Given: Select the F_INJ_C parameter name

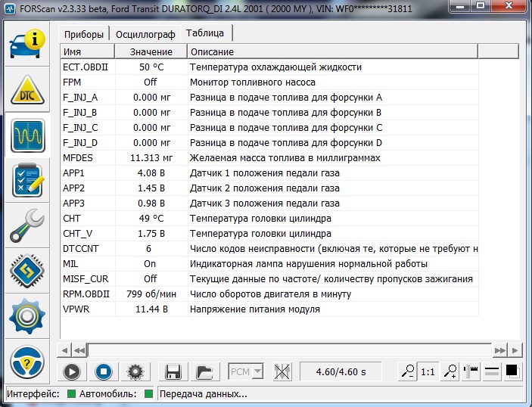Looking at the screenshot, I should point(80,128).
